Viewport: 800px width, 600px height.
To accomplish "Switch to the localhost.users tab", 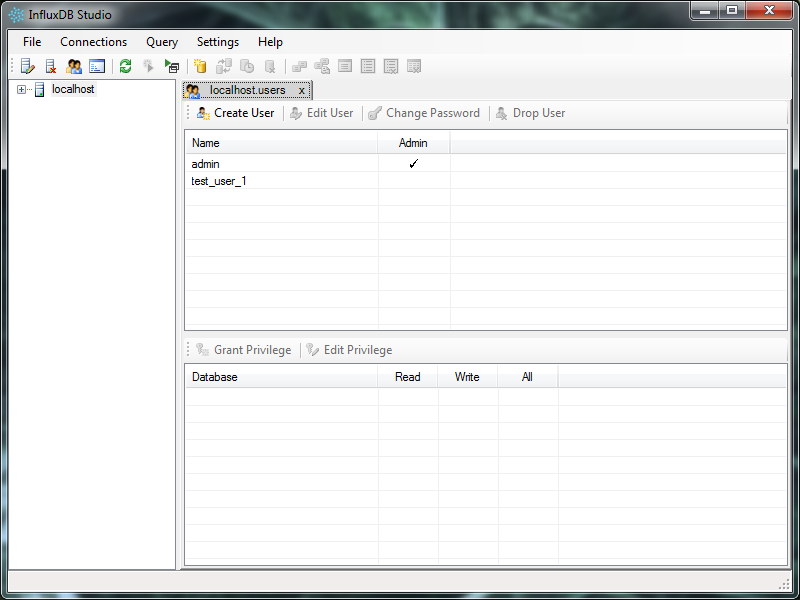I will point(247,90).
